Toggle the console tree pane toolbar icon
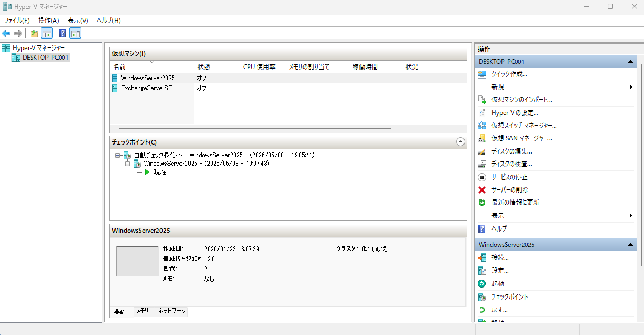644x335 pixels. pyautogui.click(x=46, y=34)
